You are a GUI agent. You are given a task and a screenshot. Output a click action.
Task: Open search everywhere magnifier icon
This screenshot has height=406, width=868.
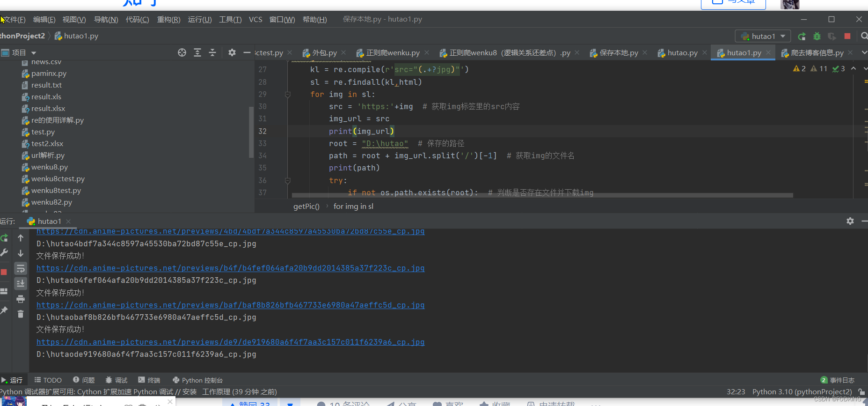point(864,36)
